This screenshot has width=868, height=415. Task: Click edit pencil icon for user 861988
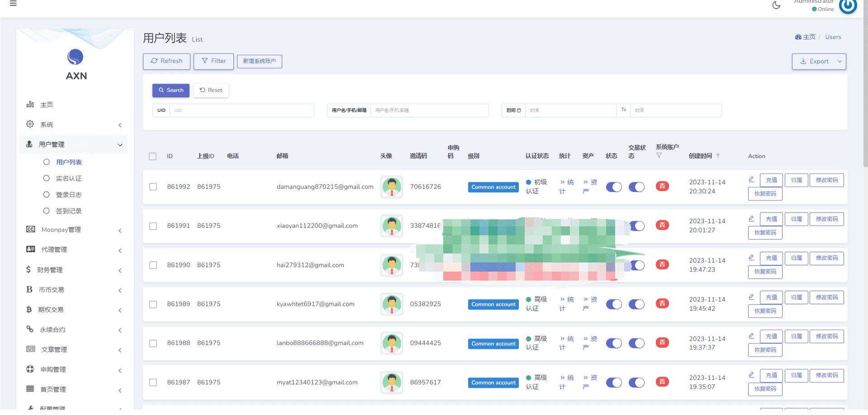point(751,336)
